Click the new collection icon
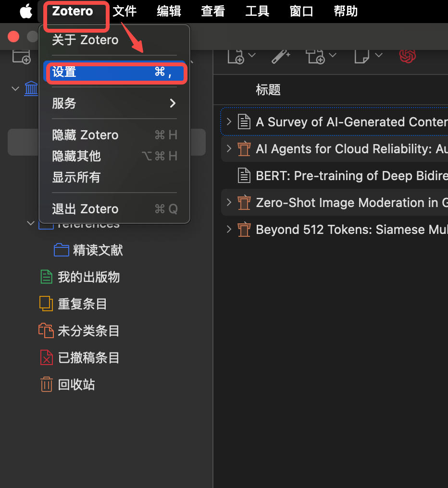The image size is (448, 488). tap(22, 57)
